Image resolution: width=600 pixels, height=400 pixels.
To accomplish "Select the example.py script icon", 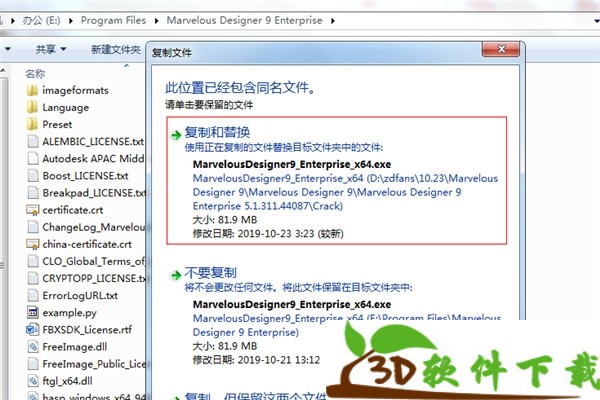I will pyautogui.click(x=33, y=313).
